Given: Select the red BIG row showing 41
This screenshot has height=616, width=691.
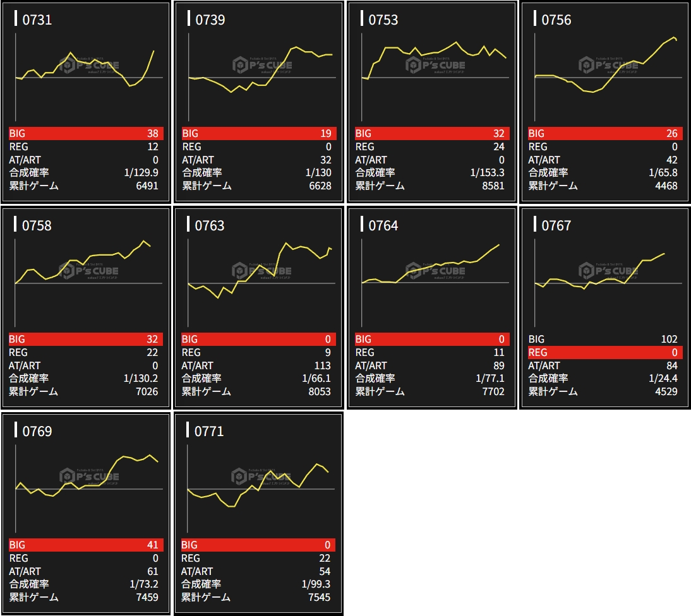Looking at the screenshot, I should pos(86,545).
